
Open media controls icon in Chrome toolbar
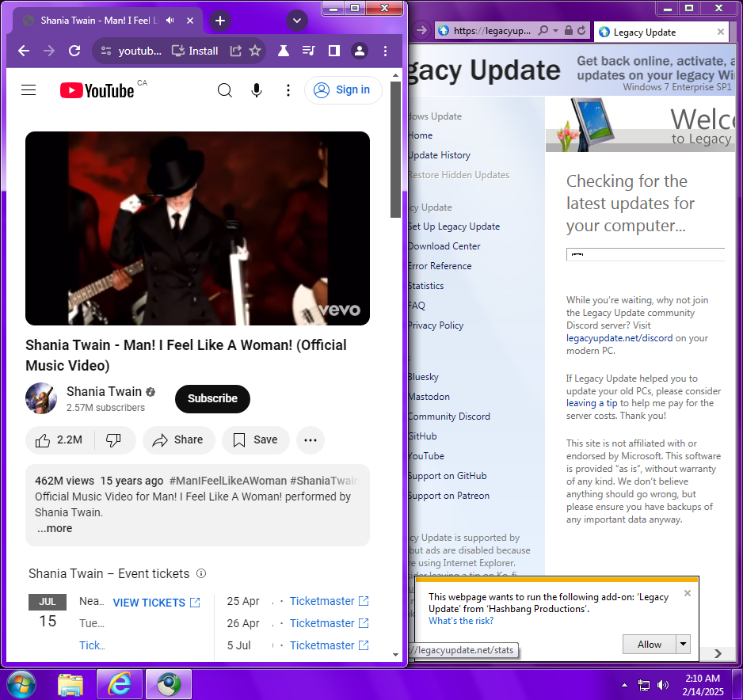pos(308,51)
